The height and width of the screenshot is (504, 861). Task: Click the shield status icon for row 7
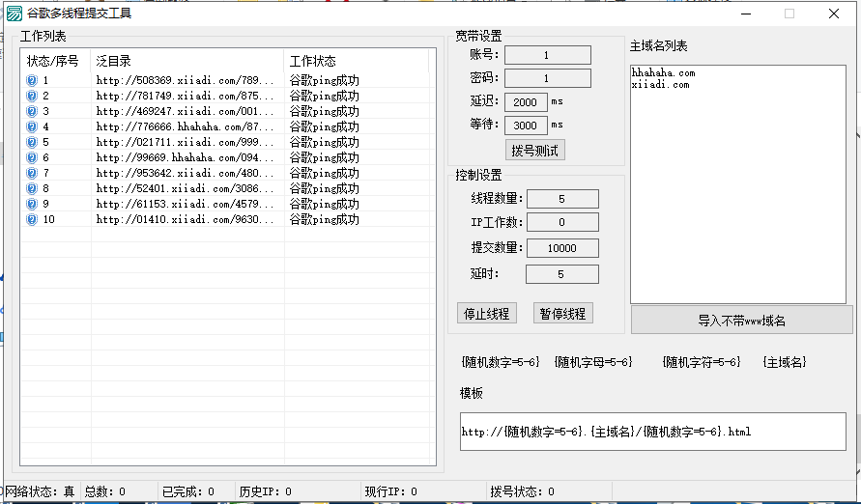32,173
